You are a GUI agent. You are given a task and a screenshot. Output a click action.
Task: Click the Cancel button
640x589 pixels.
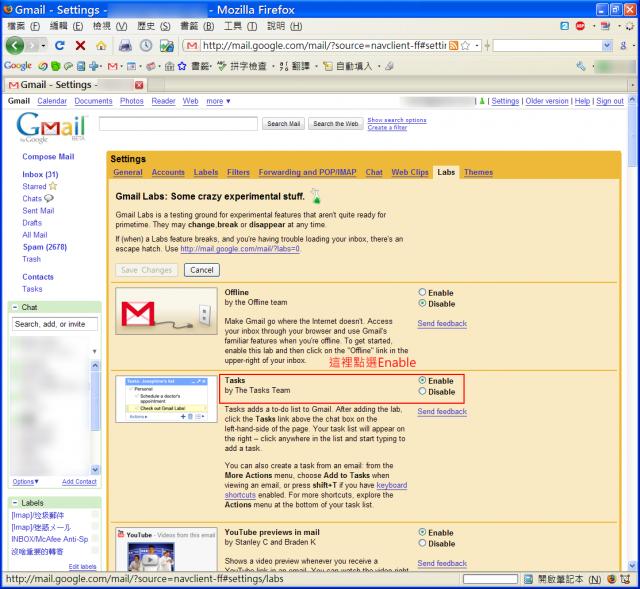202,270
